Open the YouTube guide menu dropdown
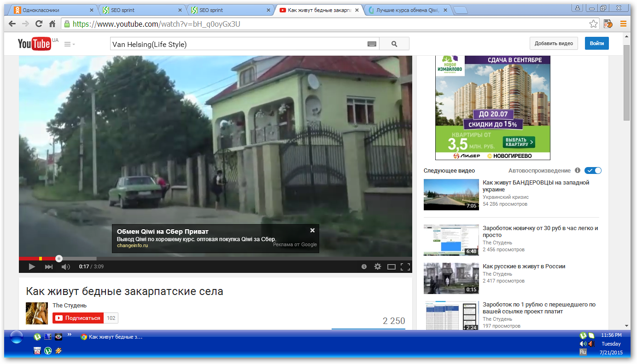 point(70,44)
